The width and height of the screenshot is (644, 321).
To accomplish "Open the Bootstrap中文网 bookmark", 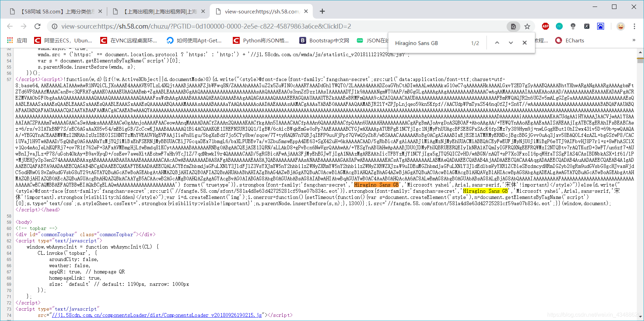I will coord(324,40).
